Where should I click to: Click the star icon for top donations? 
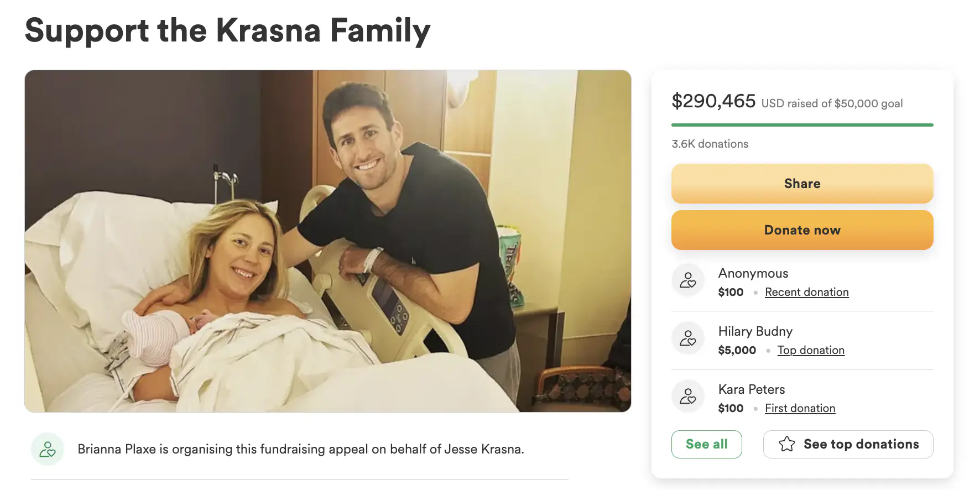click(x=786, y=444)
